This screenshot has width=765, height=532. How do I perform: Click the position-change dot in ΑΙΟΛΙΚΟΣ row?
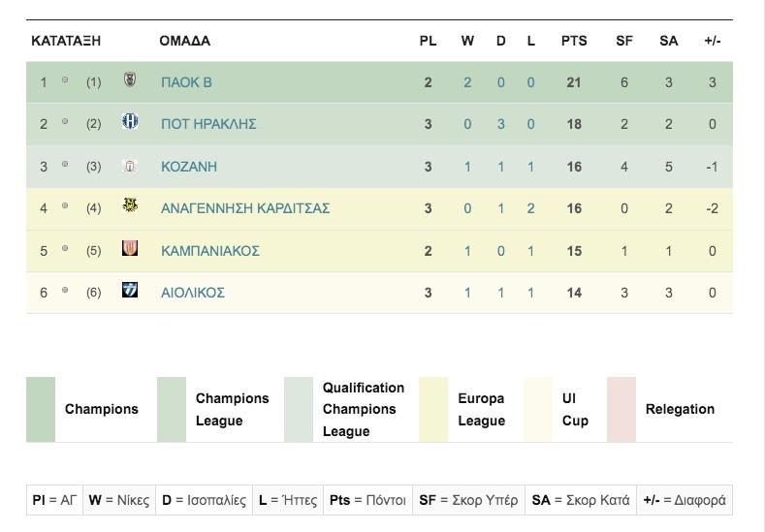click(x=65, y=290)
